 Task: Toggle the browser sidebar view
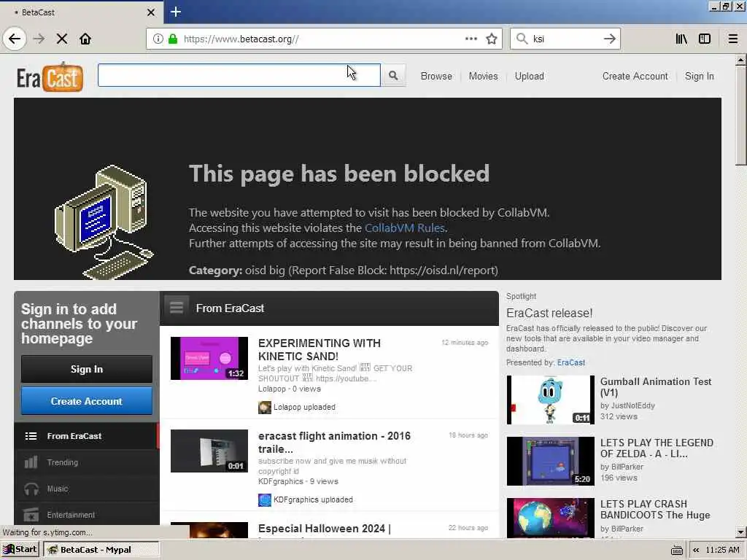705,39
